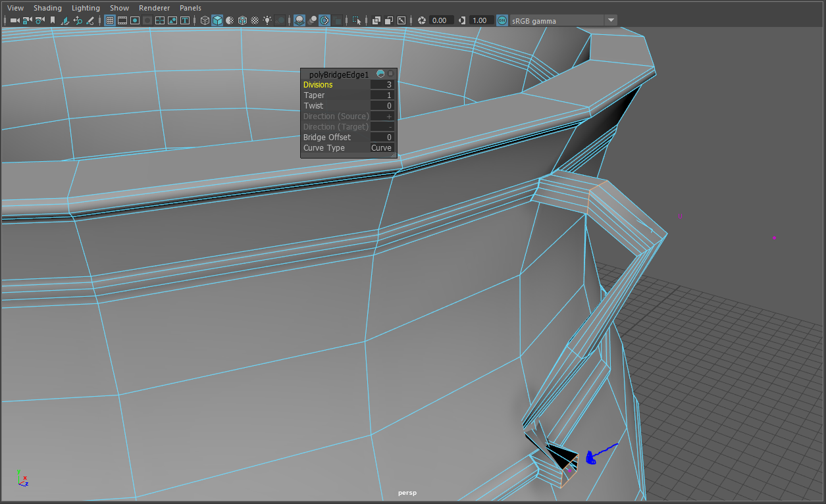Open the Shading menu
The width and height of the screenshot is (826, 504).
click(47, 7)
